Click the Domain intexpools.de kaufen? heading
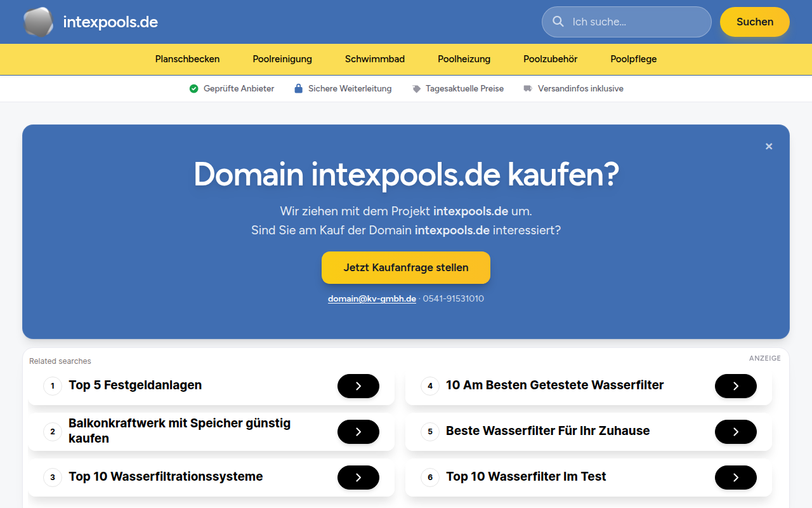The image size is (812, 508). [406, 175]
